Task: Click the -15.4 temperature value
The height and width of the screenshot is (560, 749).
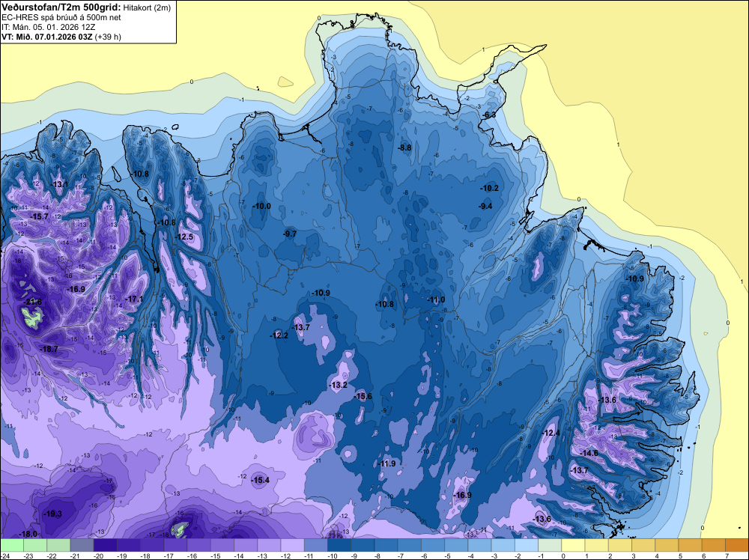Action: pos(261,480)
